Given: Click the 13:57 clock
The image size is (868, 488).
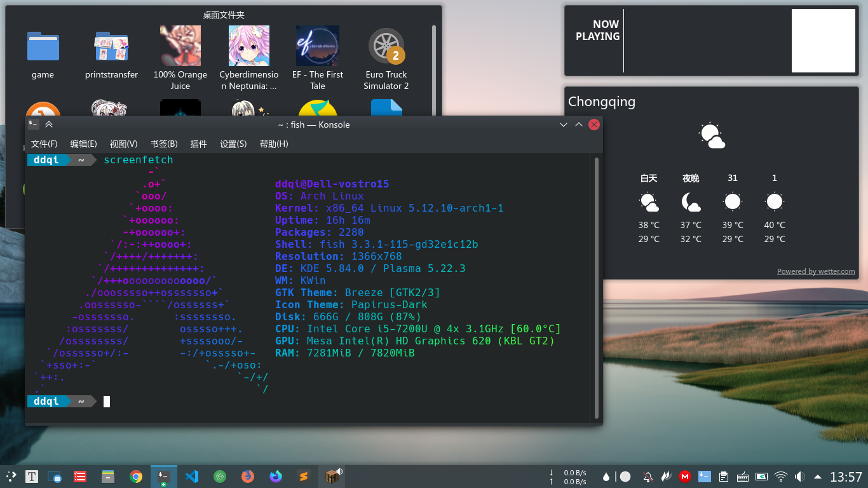Looking at the screenshot, I should tap(846, 477).
